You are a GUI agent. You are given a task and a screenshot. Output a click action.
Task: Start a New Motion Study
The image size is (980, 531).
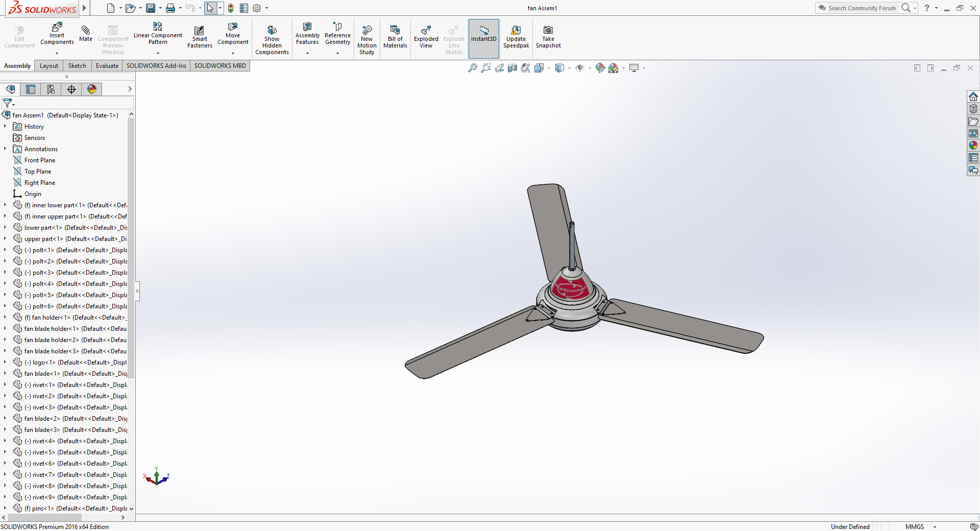pos(366,40)
